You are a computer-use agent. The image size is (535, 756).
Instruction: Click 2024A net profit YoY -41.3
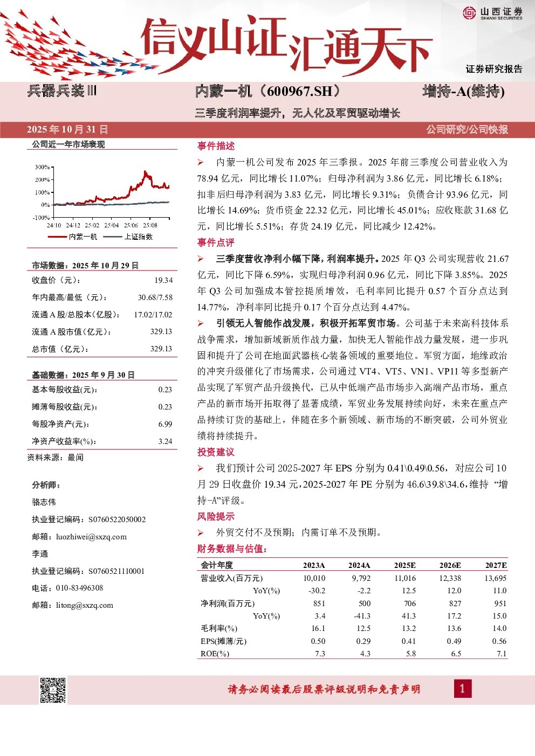(x=362, y=616)
